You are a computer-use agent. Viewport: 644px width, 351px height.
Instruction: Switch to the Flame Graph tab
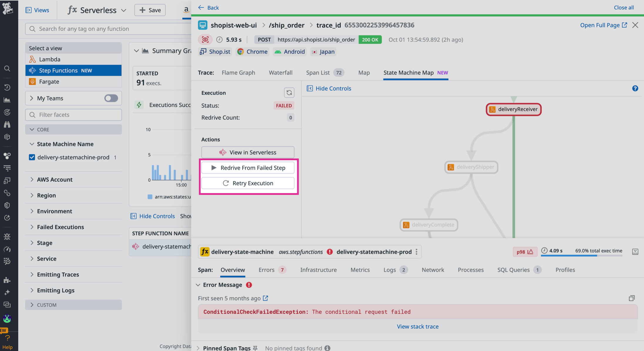tap(238, 72)
